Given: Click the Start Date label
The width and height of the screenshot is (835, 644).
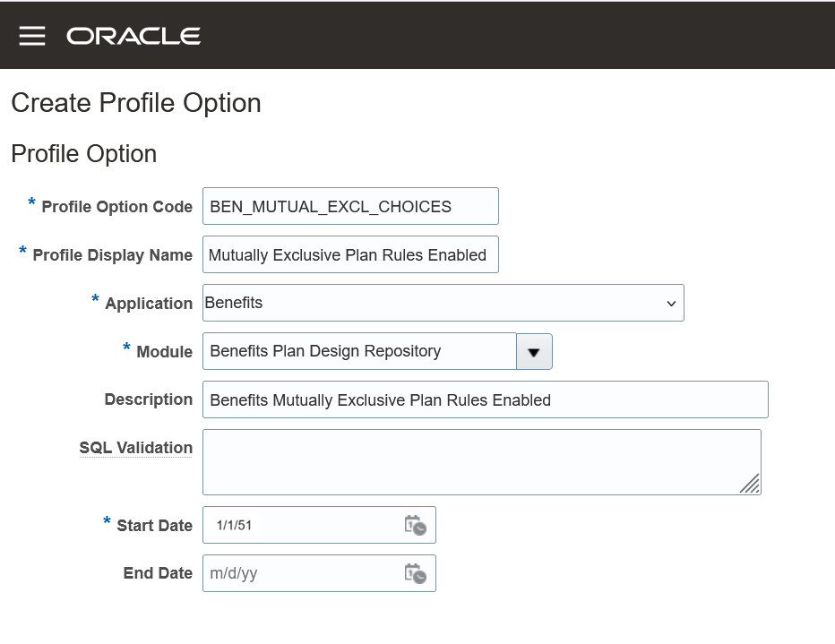Looking at the screenshot, I should tap(154, 526).
